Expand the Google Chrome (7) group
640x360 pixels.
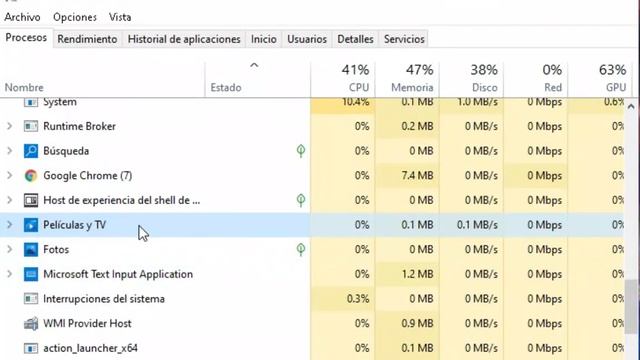point(9,176)
